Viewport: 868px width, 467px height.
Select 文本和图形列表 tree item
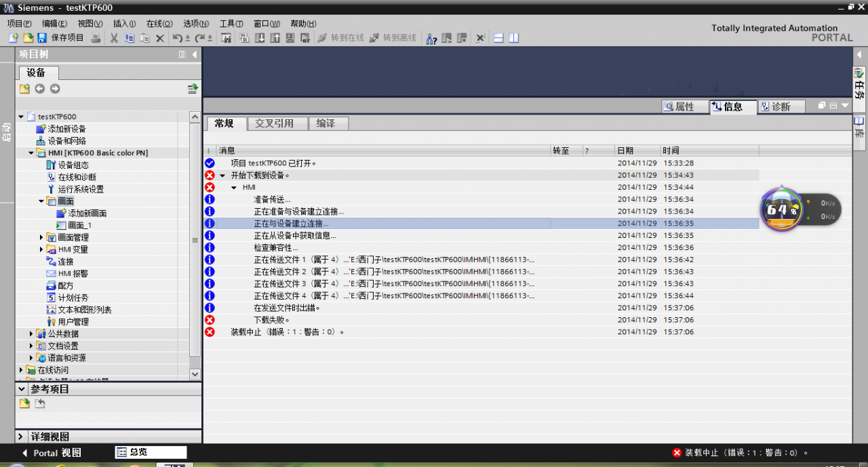coord(85,310)
